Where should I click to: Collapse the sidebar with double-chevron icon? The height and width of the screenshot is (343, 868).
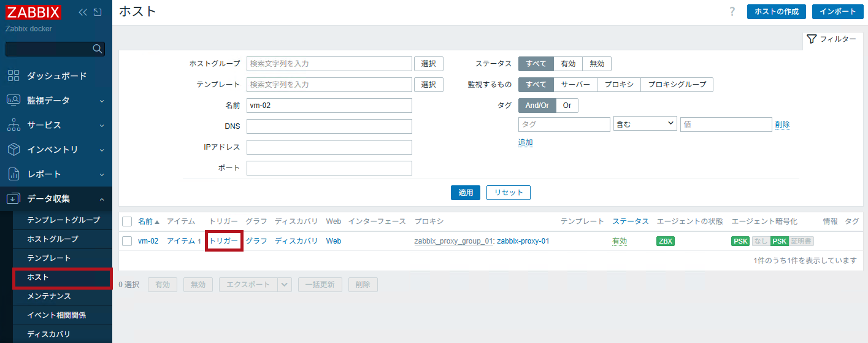(83, 12)
